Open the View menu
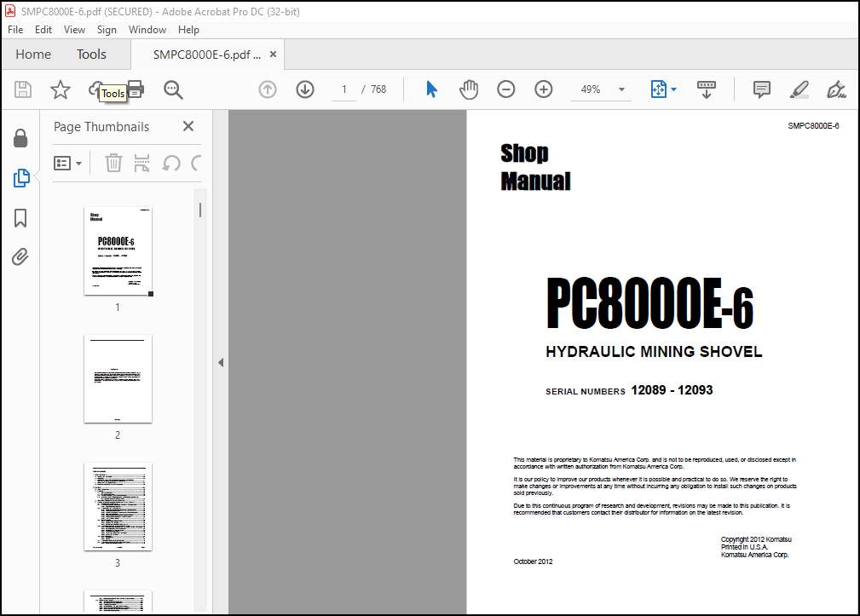 tap(74, 30)
